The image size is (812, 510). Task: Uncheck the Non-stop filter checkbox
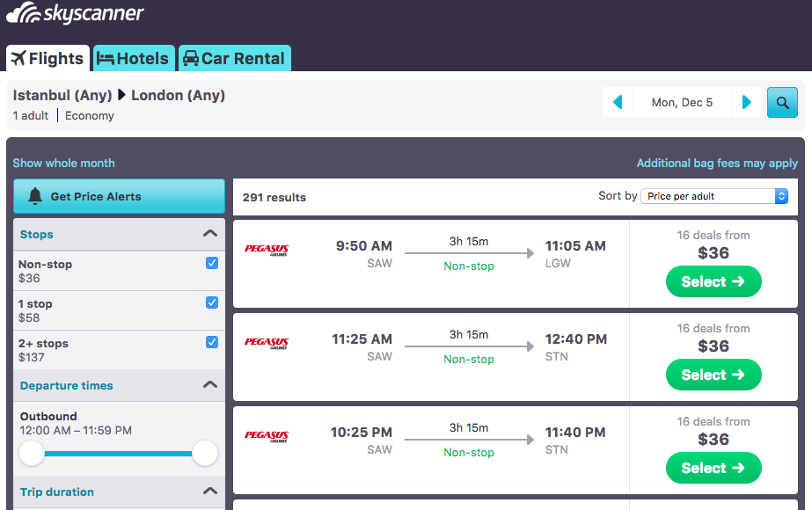(211, 263)
